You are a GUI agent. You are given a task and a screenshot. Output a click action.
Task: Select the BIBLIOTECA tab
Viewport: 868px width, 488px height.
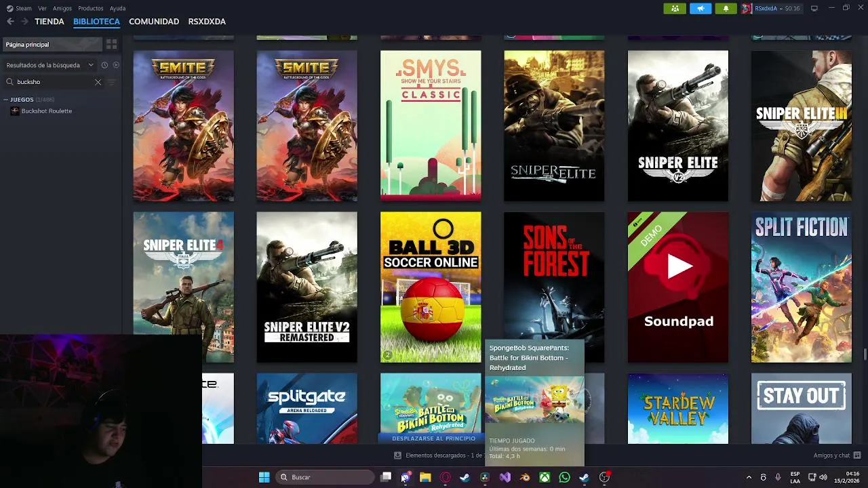click(96, 22)
